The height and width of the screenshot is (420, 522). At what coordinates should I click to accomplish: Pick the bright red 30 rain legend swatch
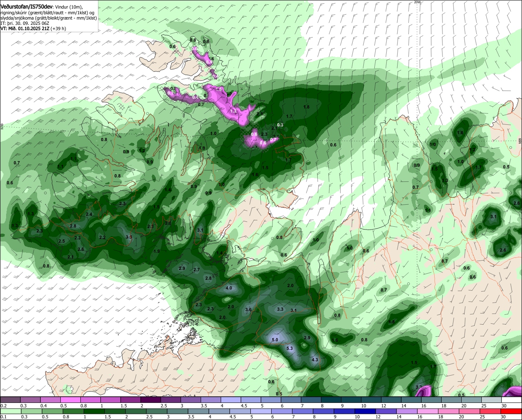(511, 411)
